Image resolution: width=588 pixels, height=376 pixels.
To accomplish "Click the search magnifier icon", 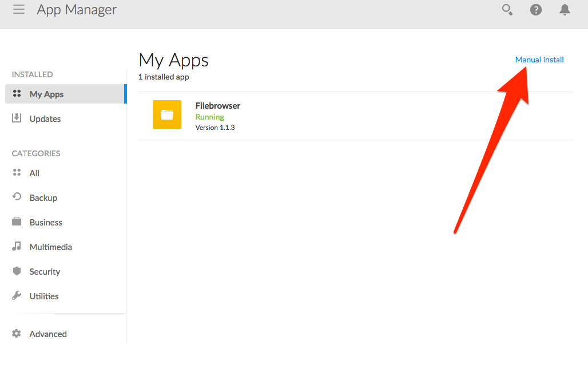I will coord(507,10).
